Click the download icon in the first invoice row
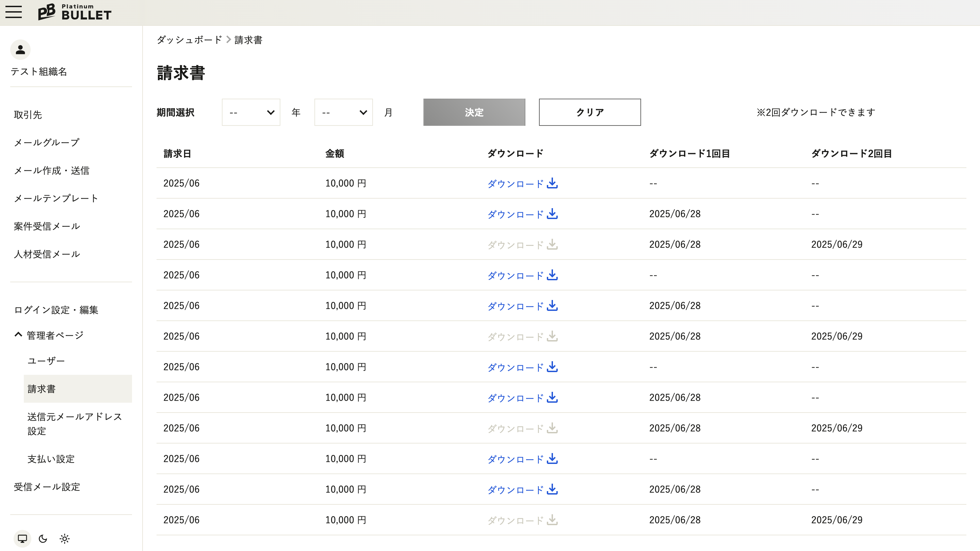Viewport: 980px width, 551px height. (x=552, y=183)
